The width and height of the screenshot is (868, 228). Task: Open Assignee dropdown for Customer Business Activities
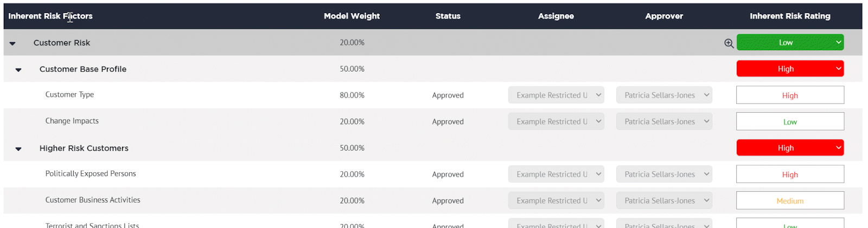click(556, 201)
